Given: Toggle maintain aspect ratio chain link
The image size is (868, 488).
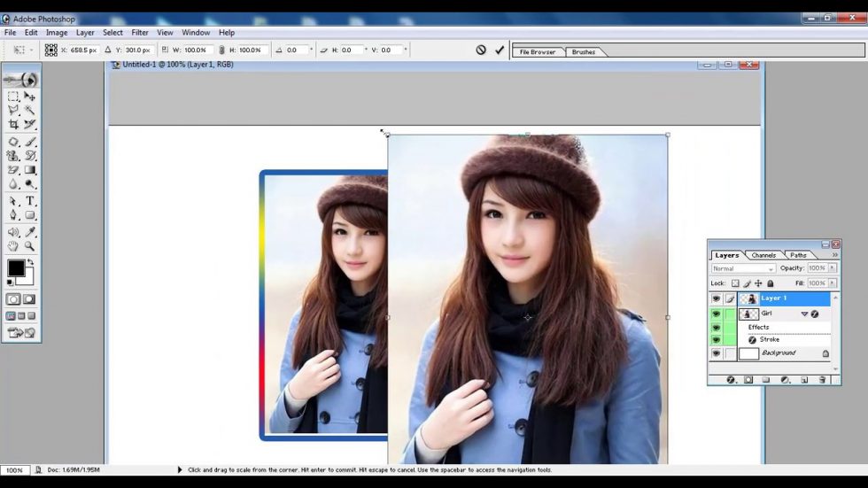Looking at the screenshot, I should click(x=221, y=50).
